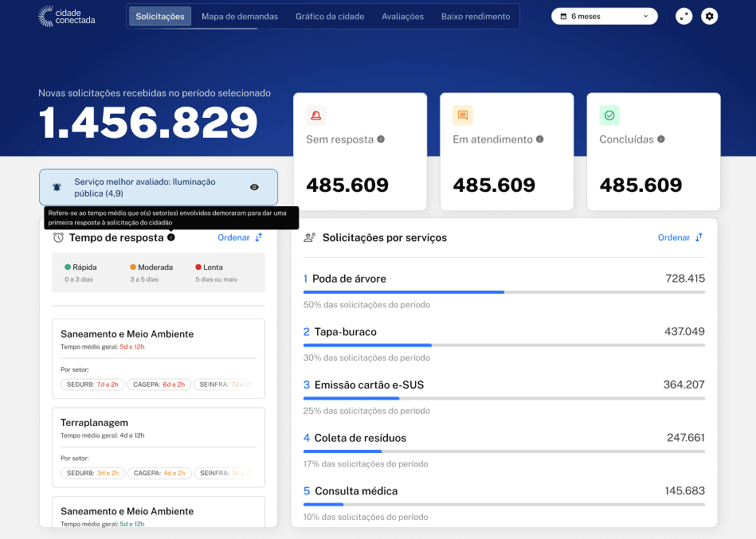The image size is (756, 539).
Task: Click the Em atendimento chat icon
Action: [462, 115]
